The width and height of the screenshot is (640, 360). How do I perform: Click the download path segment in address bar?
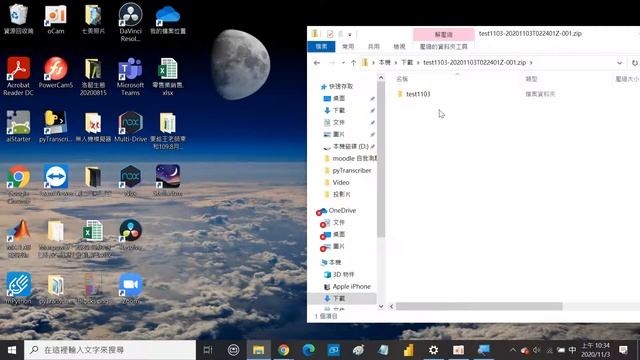coord(407,63)
